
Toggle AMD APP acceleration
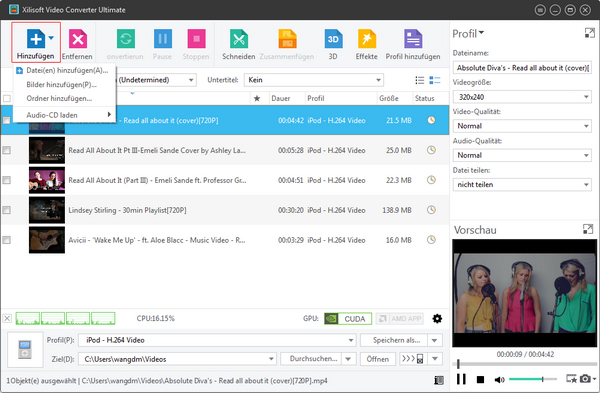coord(400,318)
